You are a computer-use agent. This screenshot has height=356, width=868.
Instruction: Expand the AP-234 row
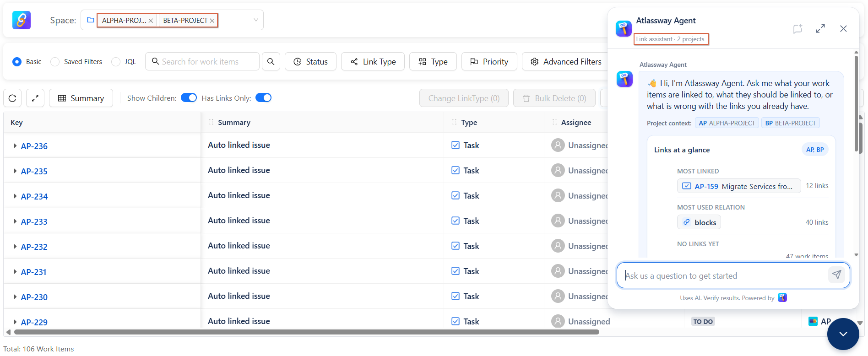click(x=15, y=196)
